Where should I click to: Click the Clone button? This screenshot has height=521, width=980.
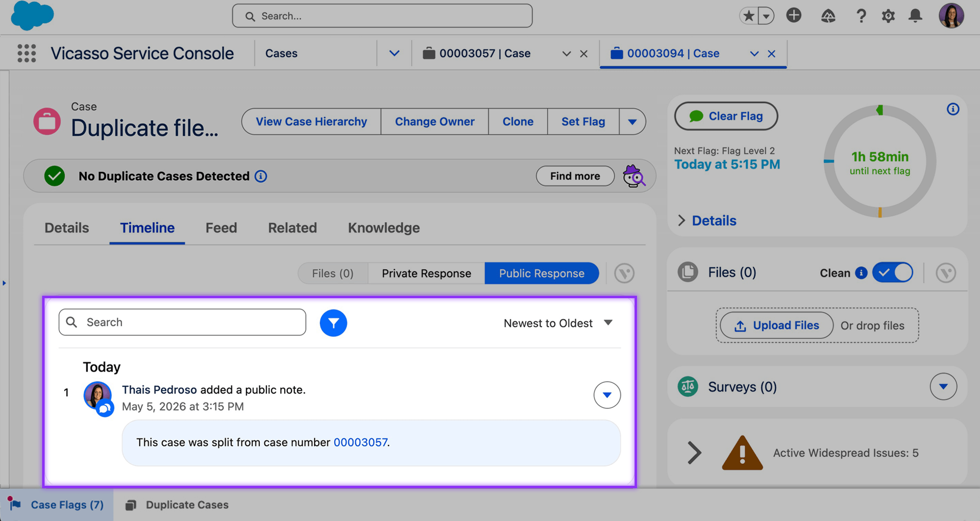point(518,121)
